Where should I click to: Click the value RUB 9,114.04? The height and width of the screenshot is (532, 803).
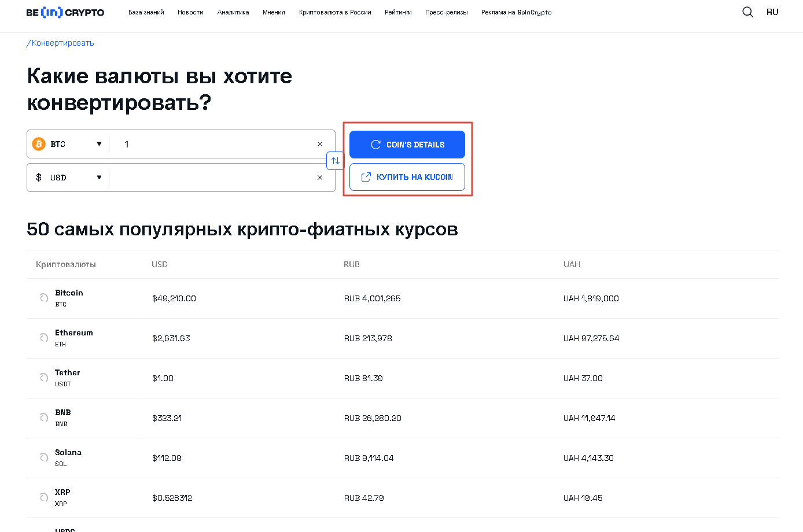click(x=369, y=458)
